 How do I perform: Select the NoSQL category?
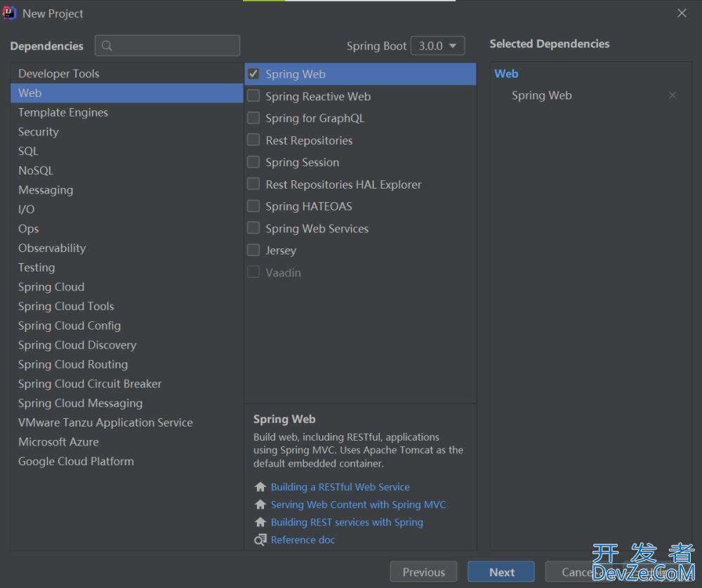point(126,171)
